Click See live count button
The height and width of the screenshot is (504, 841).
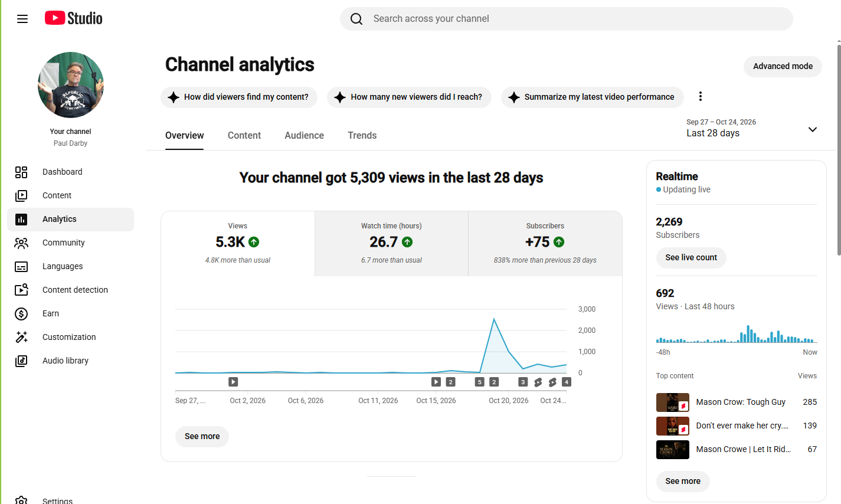pos(691,257)
